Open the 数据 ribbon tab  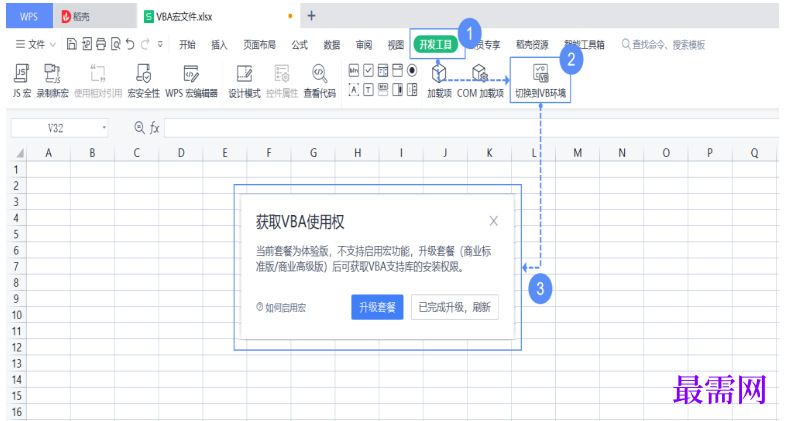(331, 44)
